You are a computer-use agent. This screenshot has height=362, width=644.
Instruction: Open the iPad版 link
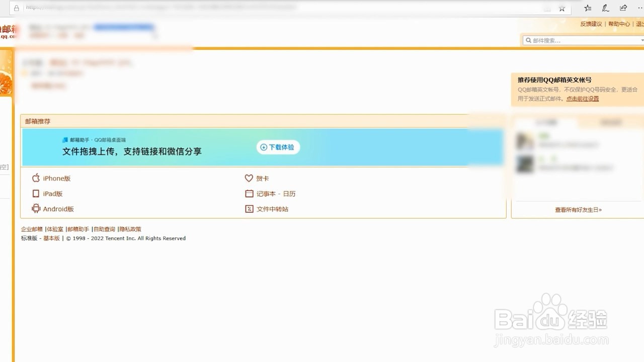click(53, 194)
